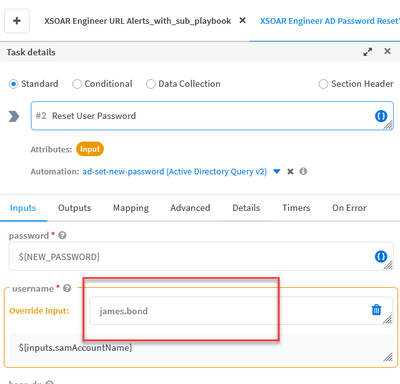The height and width of the screenshot is (384, 400).
Task: Select the Conditional task type radio
Action: point(77,84)
